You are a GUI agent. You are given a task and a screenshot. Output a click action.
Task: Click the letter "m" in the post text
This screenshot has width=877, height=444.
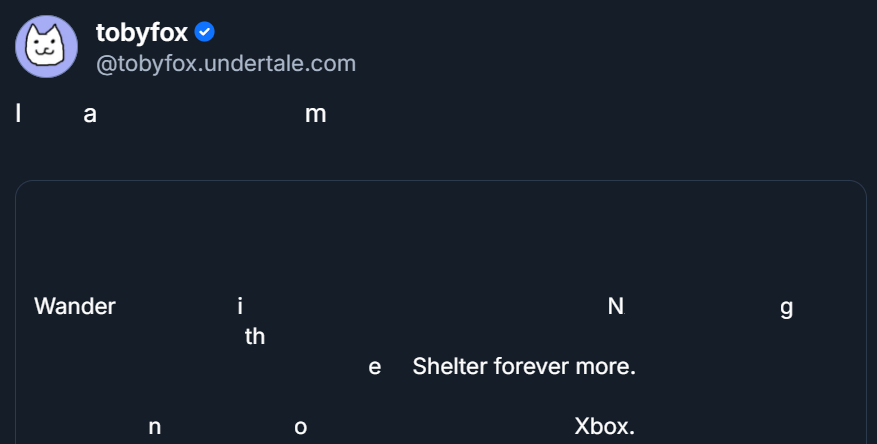pos(315,115)
